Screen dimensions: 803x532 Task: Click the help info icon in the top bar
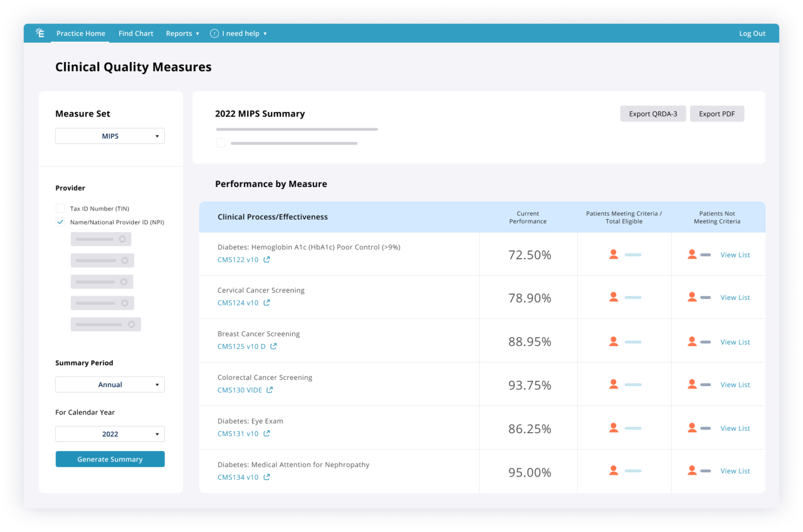pos(214,33)
